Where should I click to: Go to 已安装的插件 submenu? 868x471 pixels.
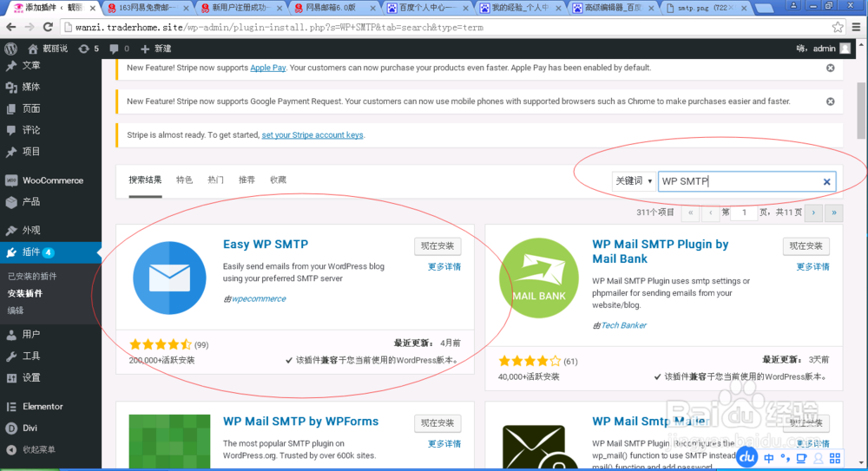[32, 276]
